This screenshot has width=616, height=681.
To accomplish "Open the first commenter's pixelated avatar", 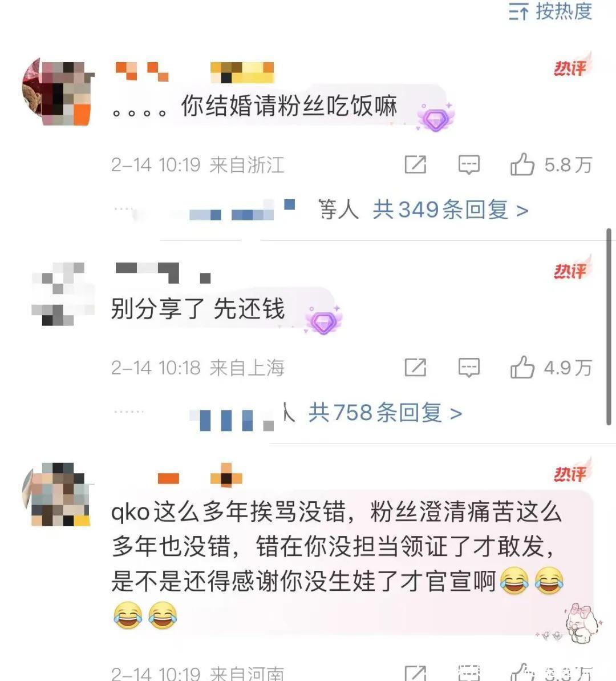I will point(58,92).
